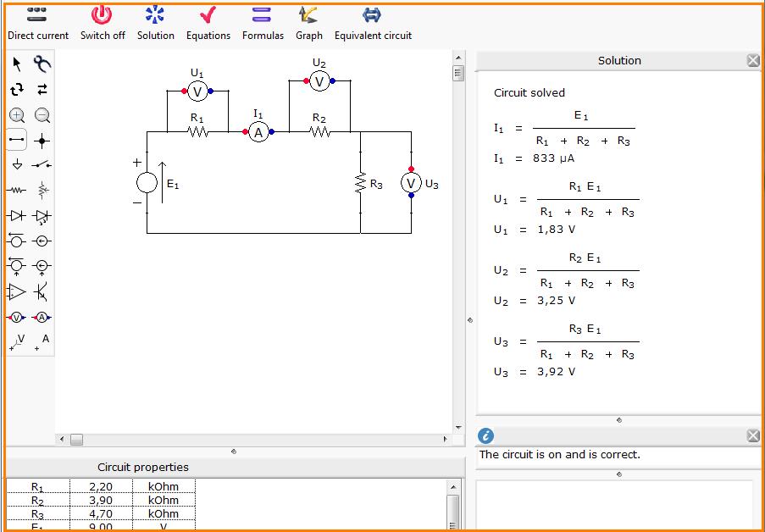Toggle the Direct current mode button
This screenshot has width=765, height=532.
point(37,23)
